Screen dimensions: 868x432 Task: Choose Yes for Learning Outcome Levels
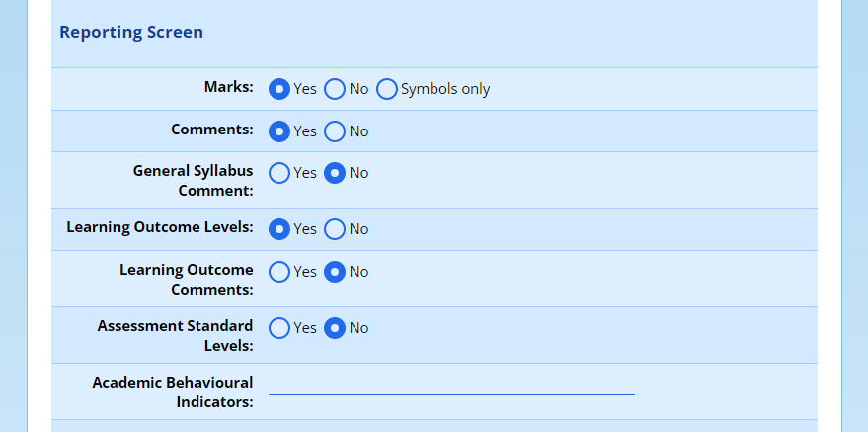(279, 229)
